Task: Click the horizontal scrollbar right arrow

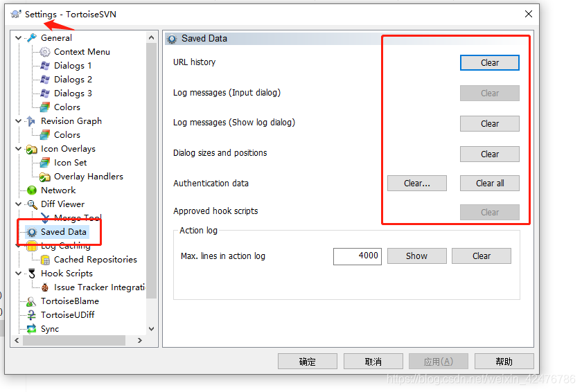Action: pyautogui.click(x=139, y=340)
